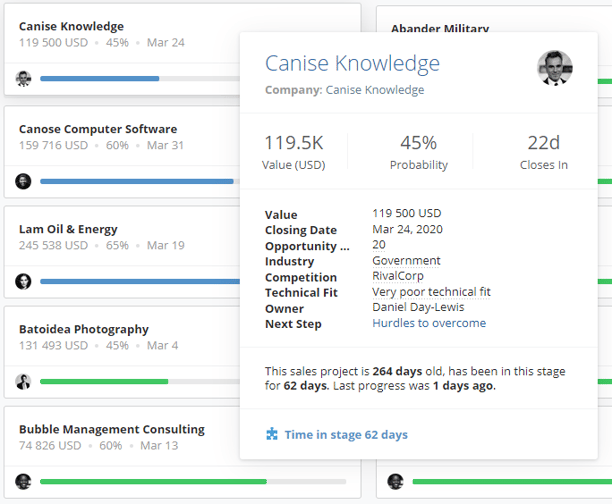The width and height of the screenshot is (612, 504).
Task: Open the Canise Knowledge company link
Action: click(375, 90)
